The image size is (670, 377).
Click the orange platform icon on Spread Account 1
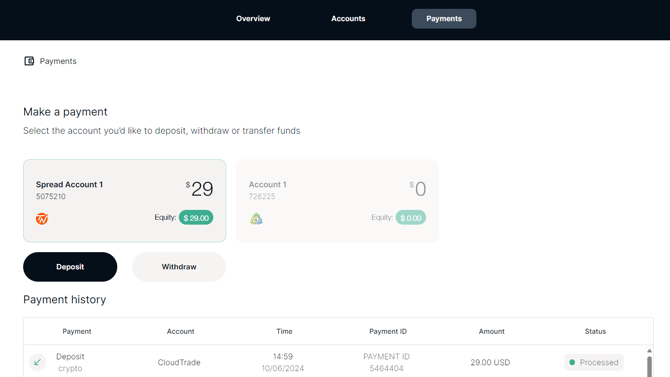pos(42,219)
